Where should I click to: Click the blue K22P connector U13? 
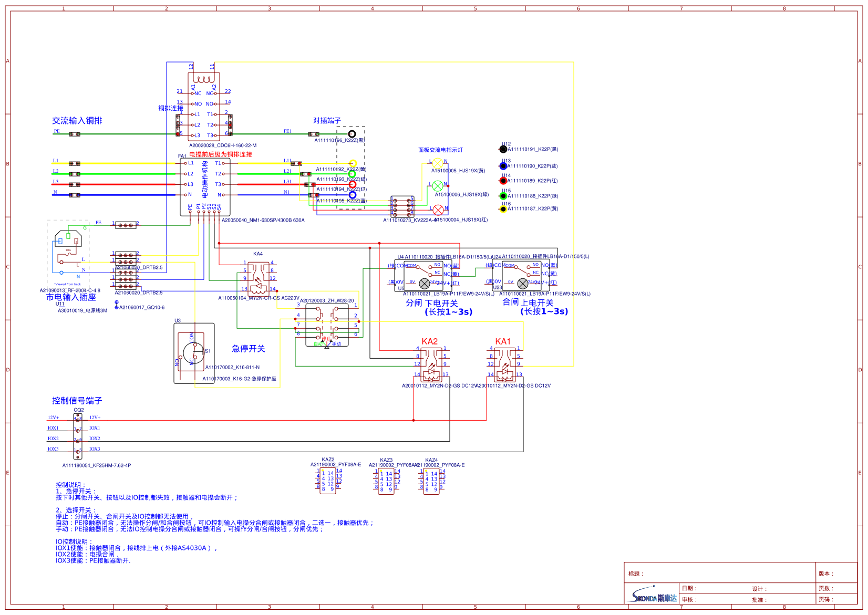tap(503, 166)
